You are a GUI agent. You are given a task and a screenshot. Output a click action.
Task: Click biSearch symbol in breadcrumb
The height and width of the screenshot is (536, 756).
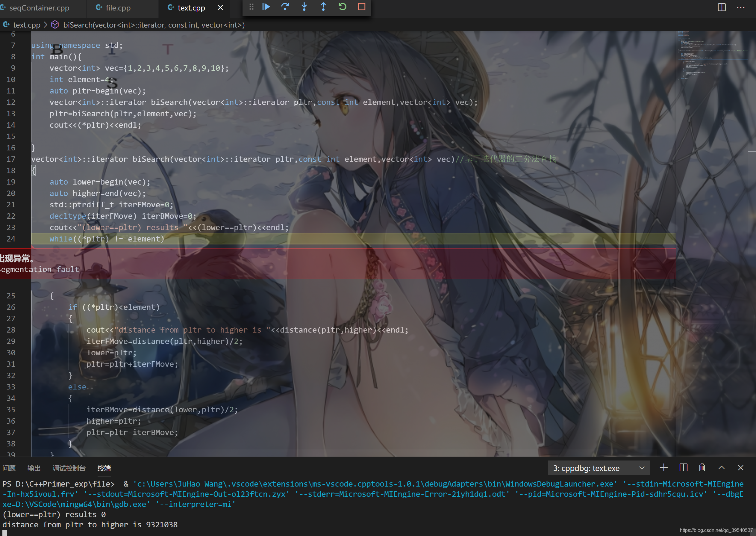click(x=154, y=25)
